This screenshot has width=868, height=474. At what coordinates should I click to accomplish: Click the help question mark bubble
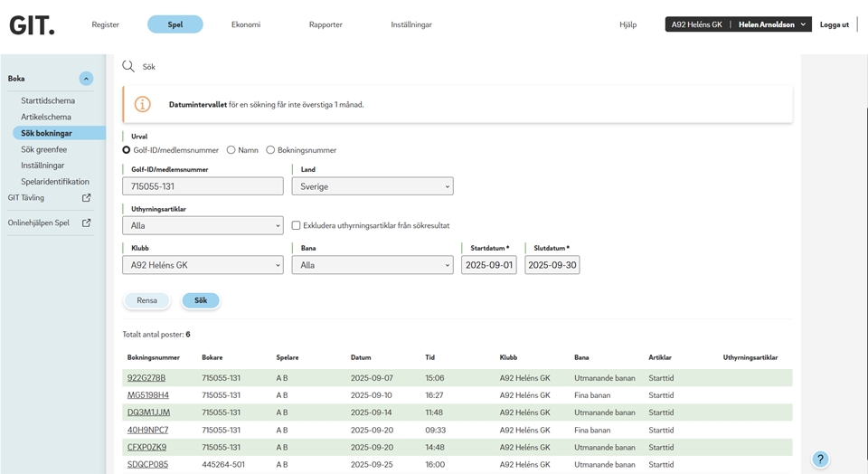(819, 460)
